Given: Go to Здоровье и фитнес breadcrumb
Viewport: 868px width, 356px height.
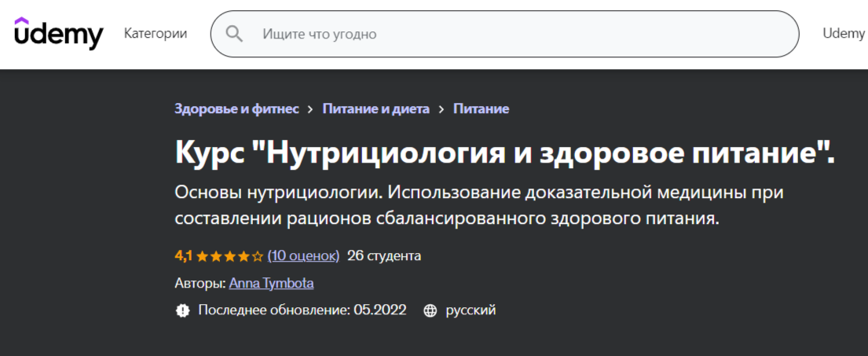Looking at the screenshot, I should tap(236, 109).
